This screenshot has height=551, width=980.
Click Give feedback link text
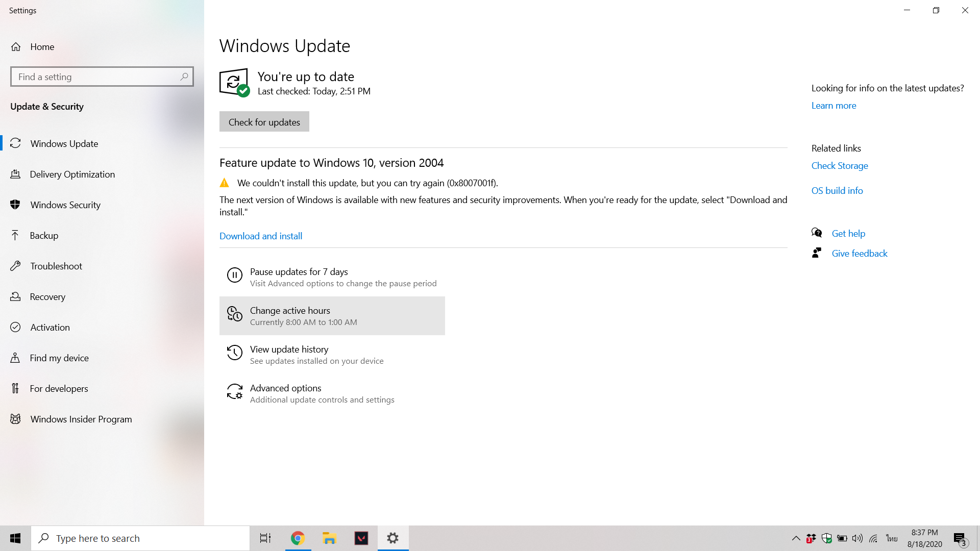point(860,253)
